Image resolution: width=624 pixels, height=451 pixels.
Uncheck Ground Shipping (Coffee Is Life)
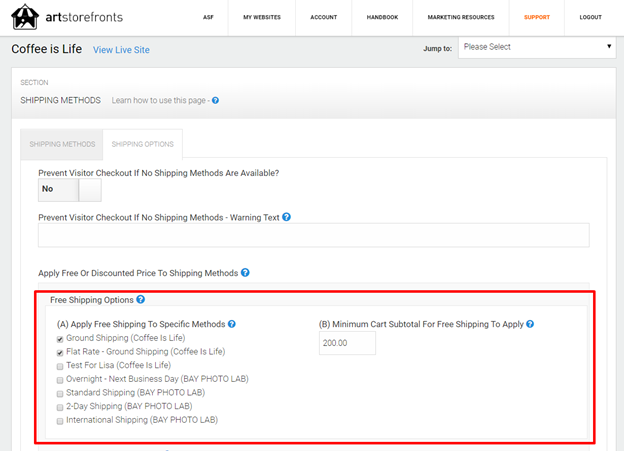tap(60, 339)
